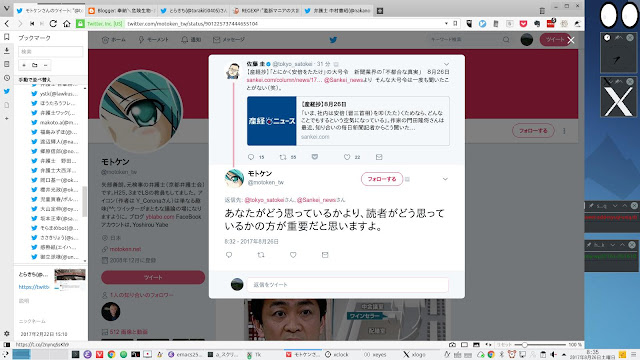The image size is (640, 360).
Task: Open profile more options three dots
Action: coord(564,131)
